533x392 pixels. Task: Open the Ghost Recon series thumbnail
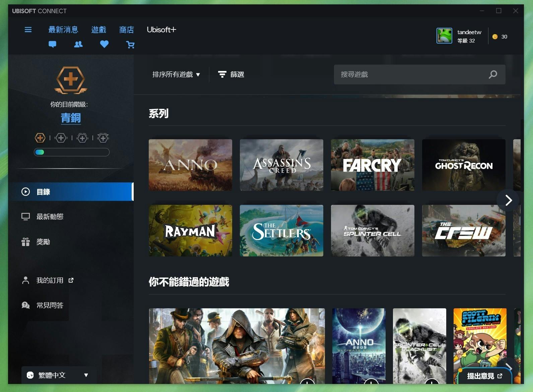464,165
